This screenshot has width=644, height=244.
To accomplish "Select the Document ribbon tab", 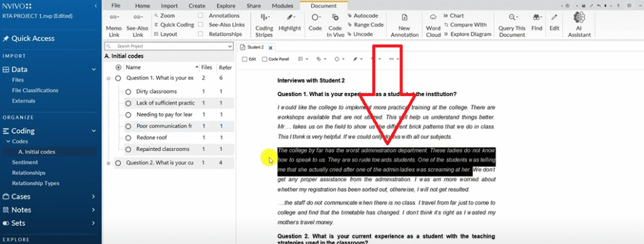I will coord(323,6).
